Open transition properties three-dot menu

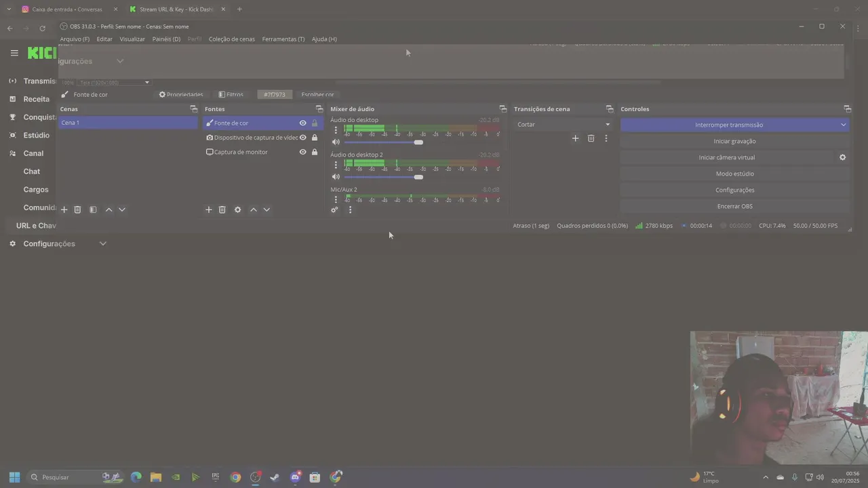606,138
